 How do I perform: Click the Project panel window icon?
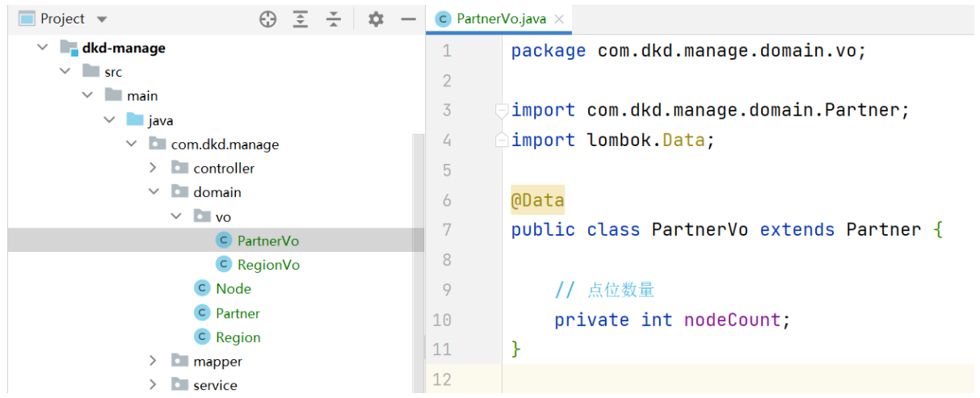[x=27, y=19]
